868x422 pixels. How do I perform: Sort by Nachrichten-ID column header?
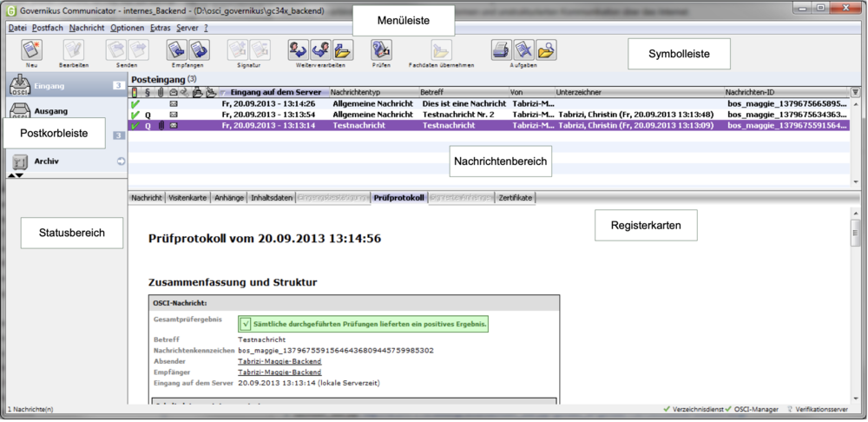click(x=787, y=92)
